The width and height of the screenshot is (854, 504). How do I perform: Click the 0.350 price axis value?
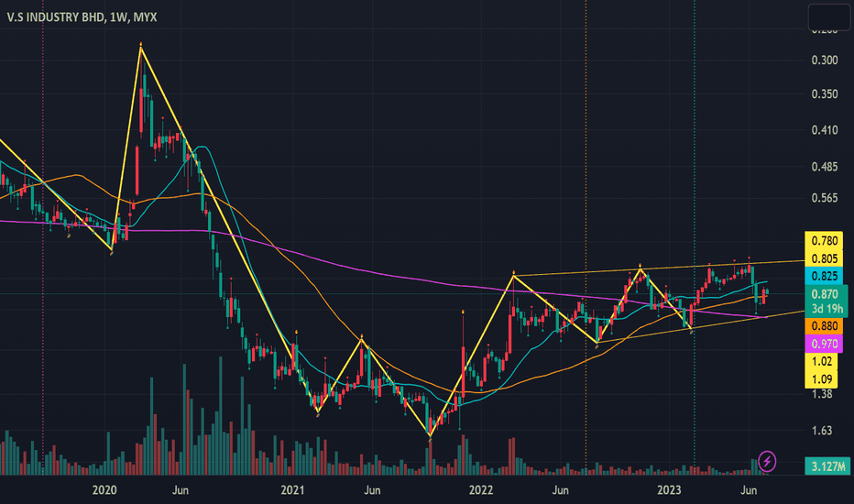tap(825, 94)
